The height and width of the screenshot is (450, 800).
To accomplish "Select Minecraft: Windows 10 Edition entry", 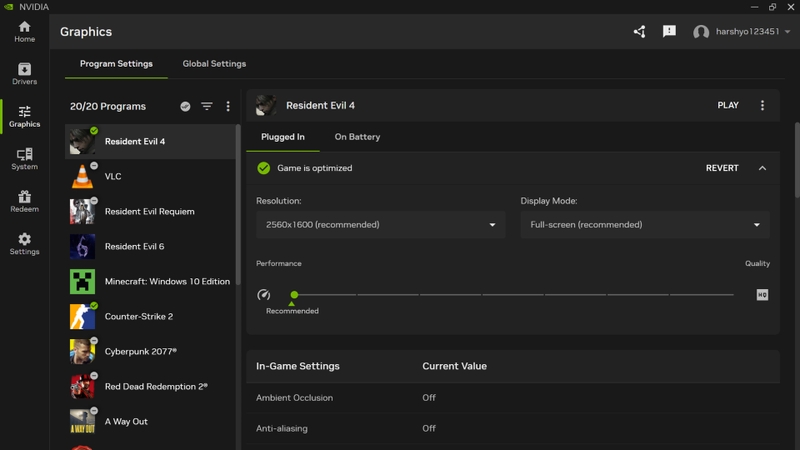I will (x=150, y=282).
